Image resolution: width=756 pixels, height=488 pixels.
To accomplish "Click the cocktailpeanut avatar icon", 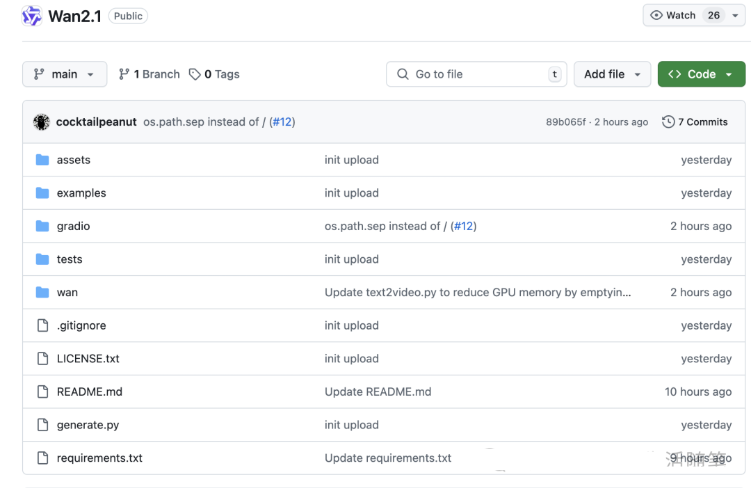I will (x=41, y=122).
